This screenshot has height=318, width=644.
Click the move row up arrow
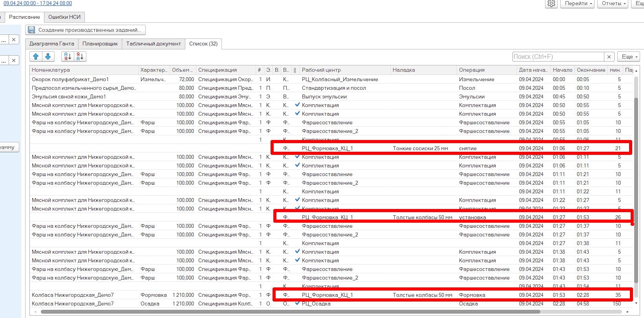36,56
